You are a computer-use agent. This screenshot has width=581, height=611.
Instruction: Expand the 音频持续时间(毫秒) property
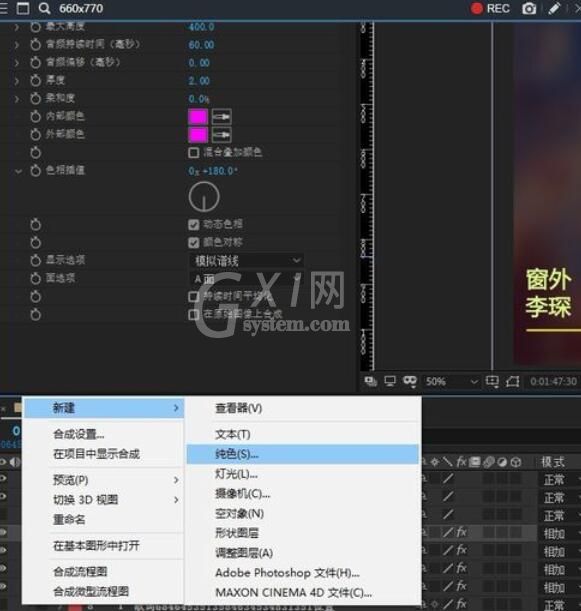point(17,45)
